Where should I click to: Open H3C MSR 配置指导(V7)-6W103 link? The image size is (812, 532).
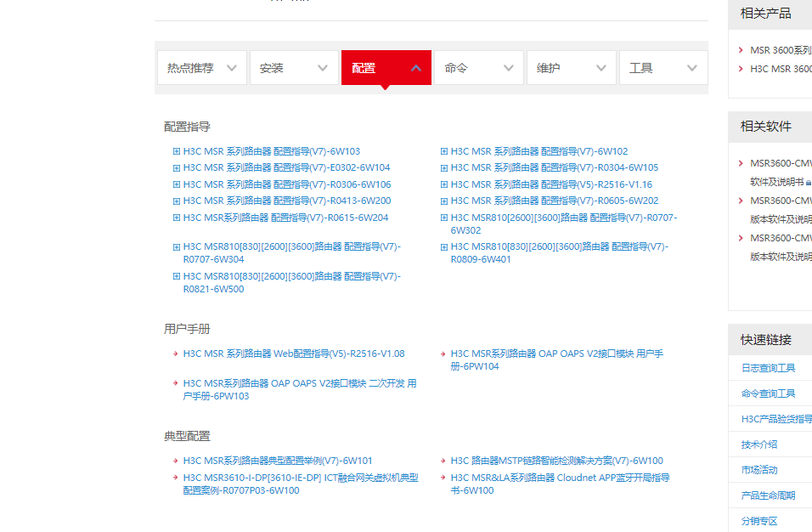pos(271,151)
